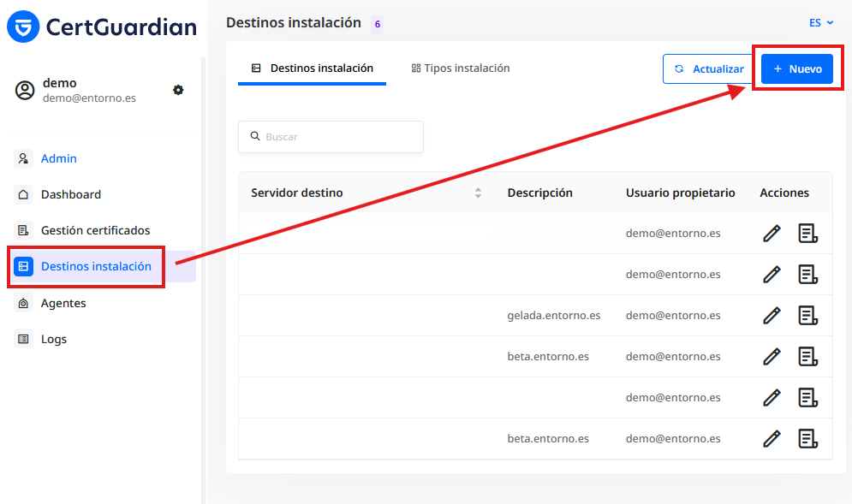This screenshot has height=504, width=852.
Task: Click the Nuevo button
Action: pyautogui.click(x=797, y=69)
